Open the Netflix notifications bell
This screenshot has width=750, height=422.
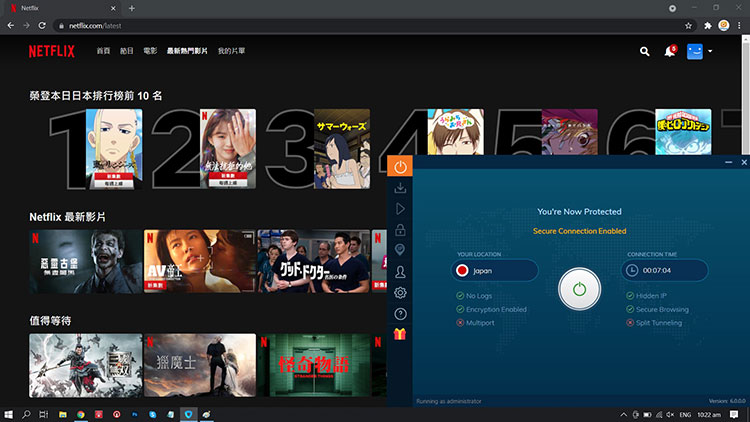click(x=670, y=51)
